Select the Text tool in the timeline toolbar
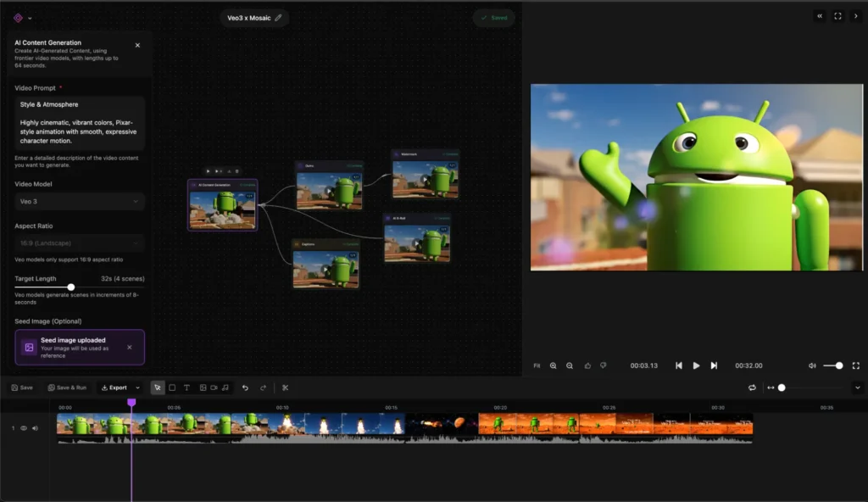 coord(187,388)
